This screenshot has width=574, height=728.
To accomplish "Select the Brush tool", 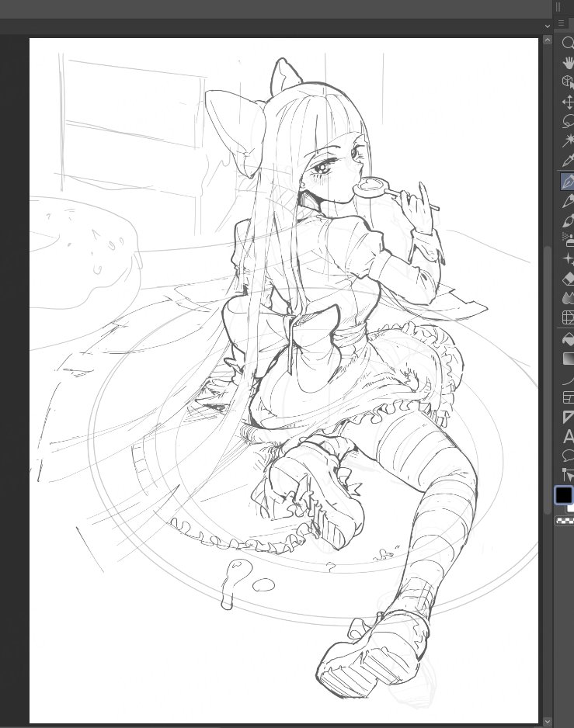I will [568, 220].
